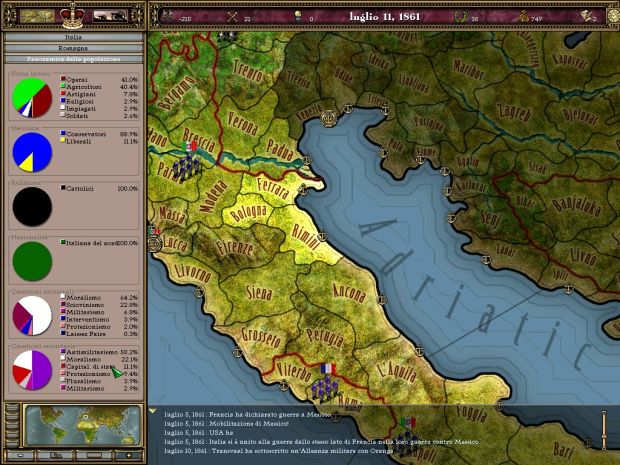Click the anchor port icon at Livorno
The image size is (620, 465).
(199, 292)
